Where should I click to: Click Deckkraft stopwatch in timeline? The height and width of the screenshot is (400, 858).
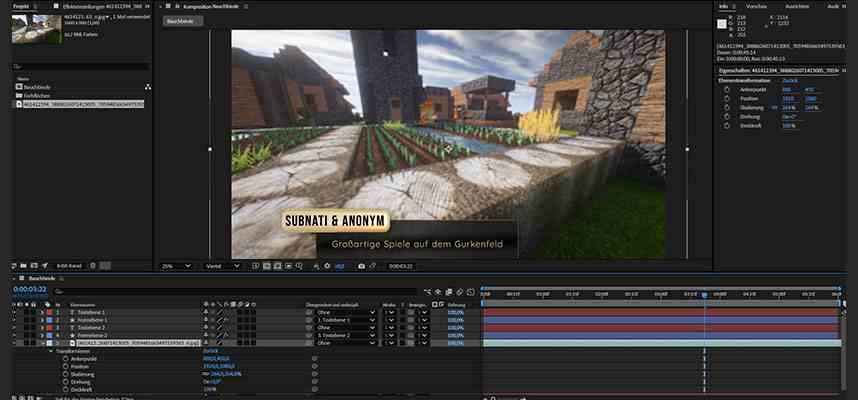[x=66, y=390]
